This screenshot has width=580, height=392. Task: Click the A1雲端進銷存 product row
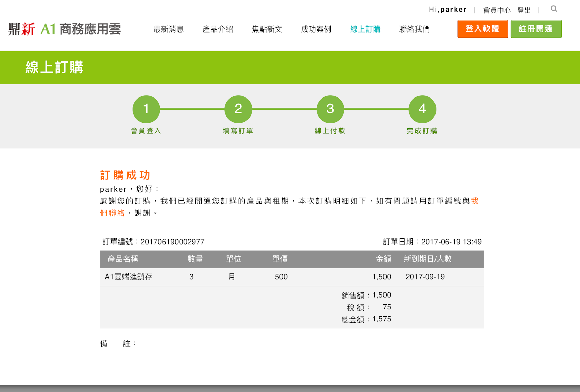[x=129, y=277]
